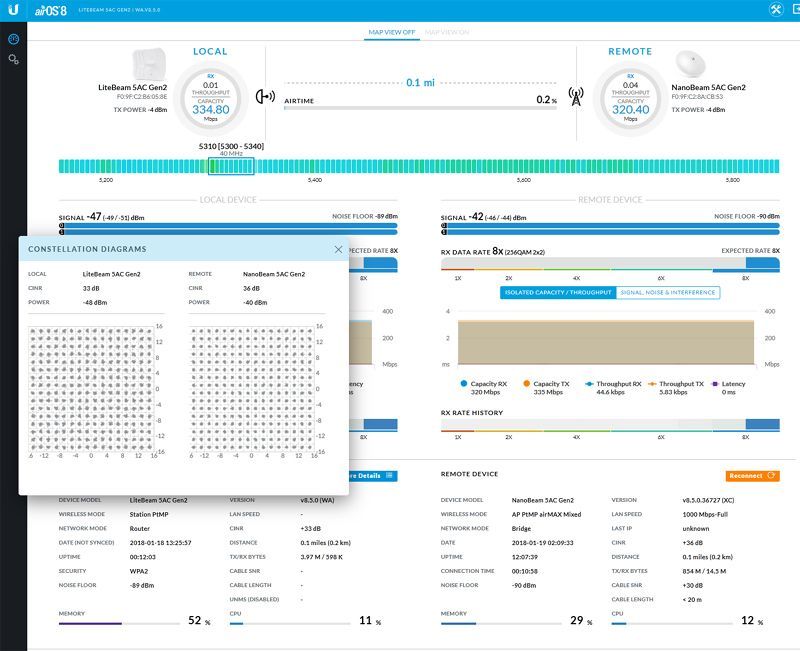Click the local station antenna icon
This screenshot has width=800, height=651.
[265, 96]
